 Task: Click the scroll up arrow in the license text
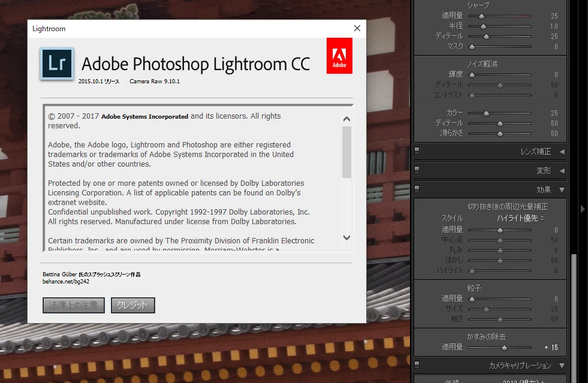[x=347, y=119]
